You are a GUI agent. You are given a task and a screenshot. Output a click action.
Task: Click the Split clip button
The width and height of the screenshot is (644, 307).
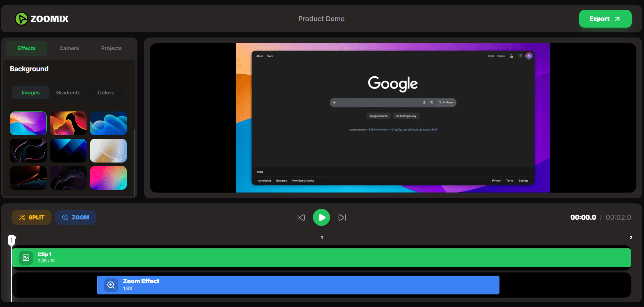point(31,217)
